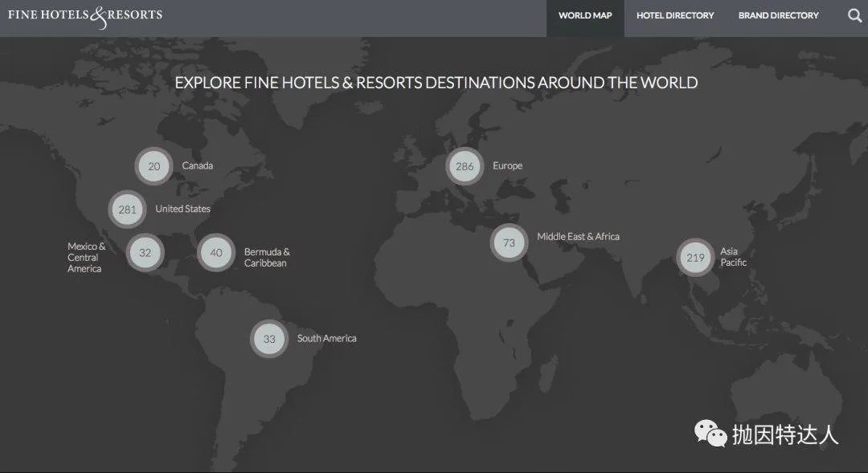Click the Europe destination circle
Screen dimensions: 868x473
click(x=464, y=166)
